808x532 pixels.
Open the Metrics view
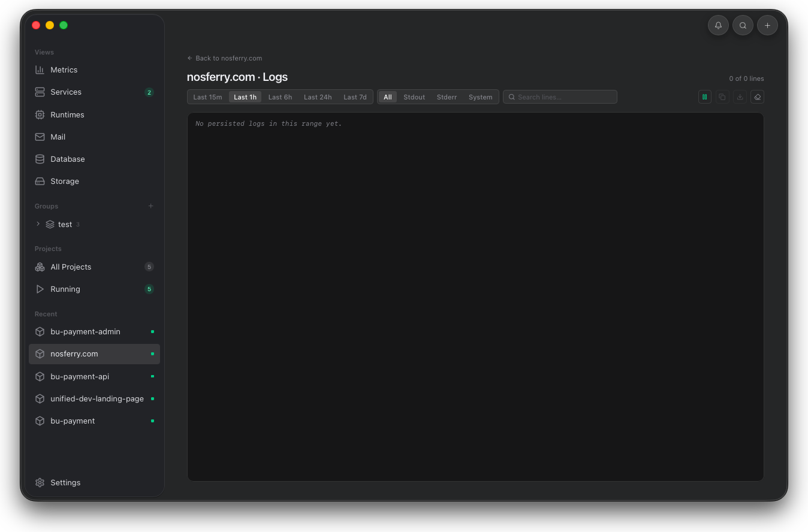click(94, 69)
